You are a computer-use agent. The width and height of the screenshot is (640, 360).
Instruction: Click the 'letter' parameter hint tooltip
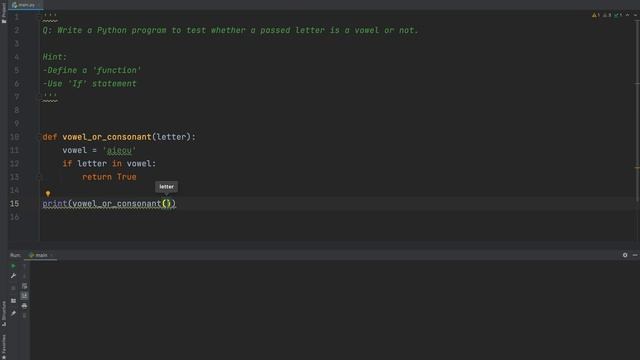click(167, 187)
